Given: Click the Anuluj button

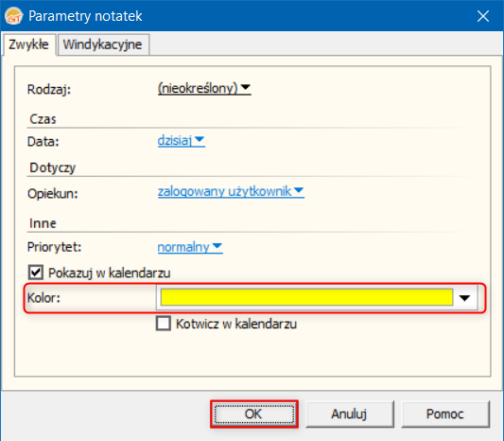Looking at the screenshot, I should pyautogui.click(x=349, y=414).
